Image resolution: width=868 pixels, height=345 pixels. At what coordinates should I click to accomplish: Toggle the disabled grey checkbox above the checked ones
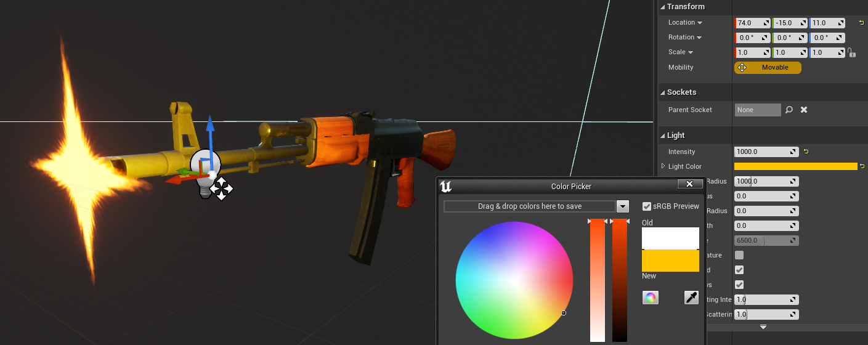(x=739, y=255)
